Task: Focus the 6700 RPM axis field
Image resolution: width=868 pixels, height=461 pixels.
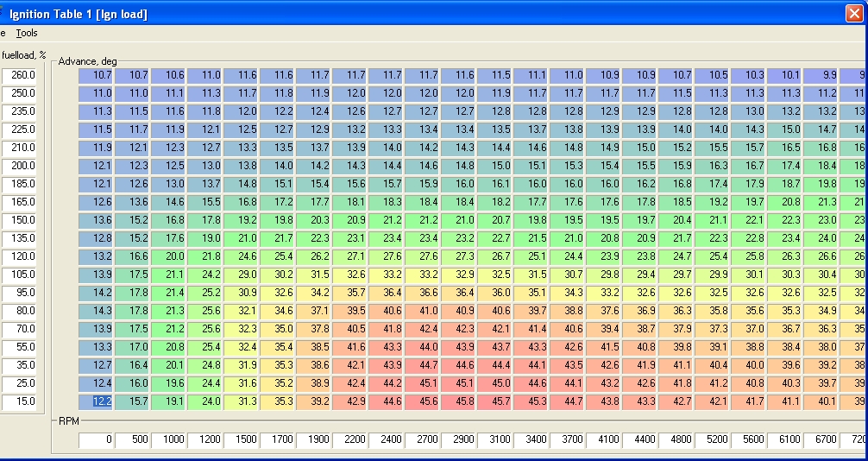Action: pyautogui.click(x=821, y=439)
